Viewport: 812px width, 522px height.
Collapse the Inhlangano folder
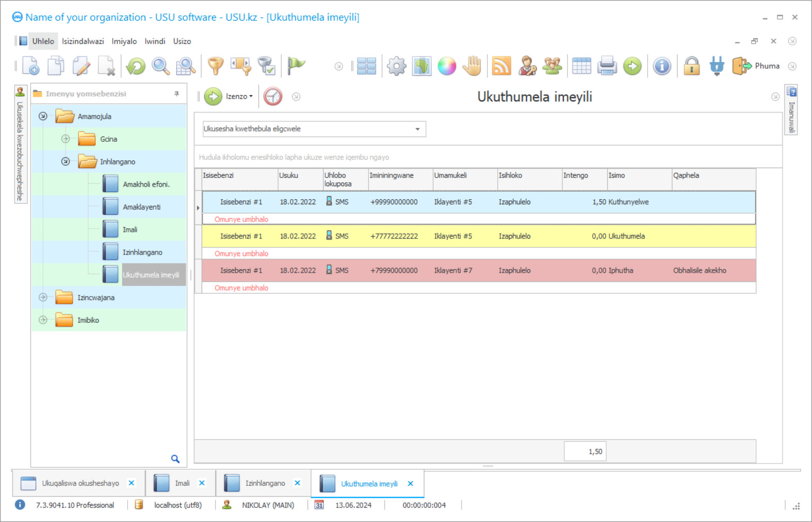click(66, 161)
